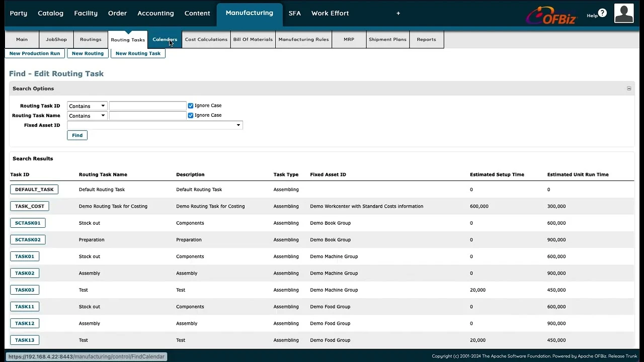Open the Bill Of Materials tab
644x362 pixels.
tap(253, 39)
